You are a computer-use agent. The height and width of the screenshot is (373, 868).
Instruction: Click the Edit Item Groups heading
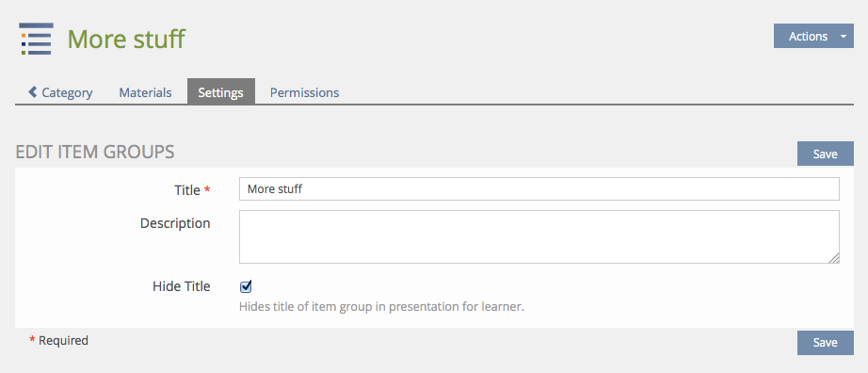coord(95,152)
